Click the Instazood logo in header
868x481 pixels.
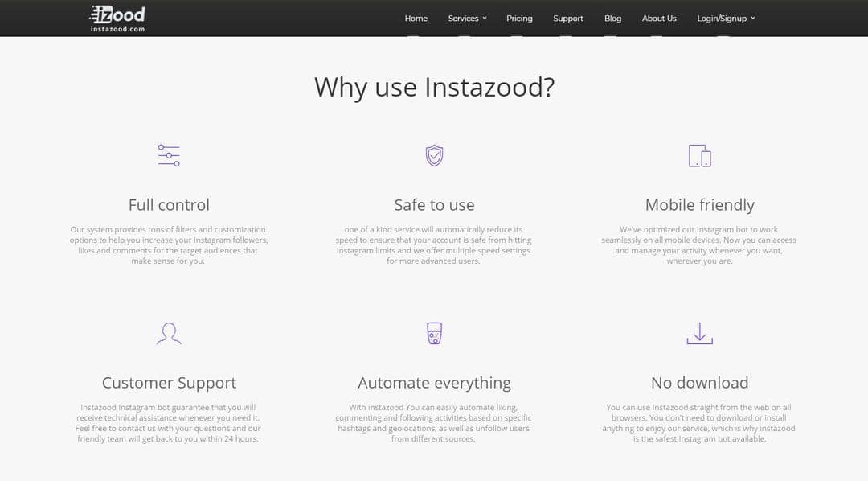point(117,18)
